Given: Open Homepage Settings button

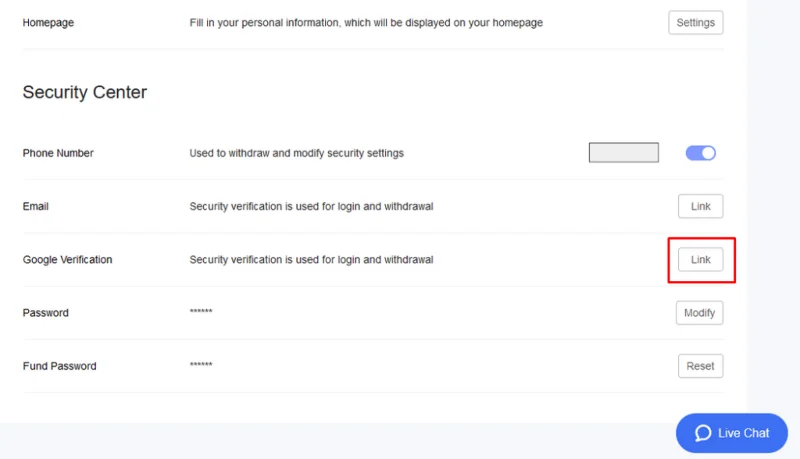Looking at the screenshot, I should [x=696, y=22].
